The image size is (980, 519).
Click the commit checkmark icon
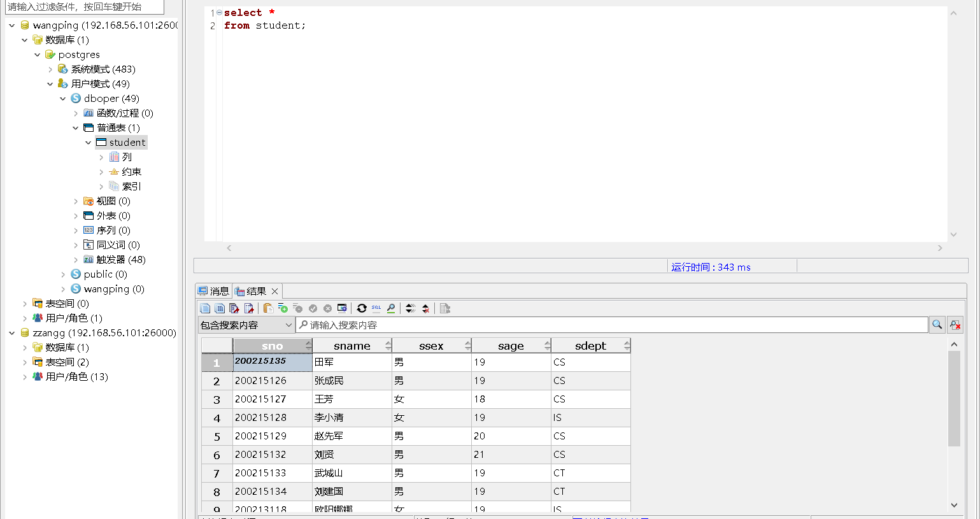click(x=313, y=308)
